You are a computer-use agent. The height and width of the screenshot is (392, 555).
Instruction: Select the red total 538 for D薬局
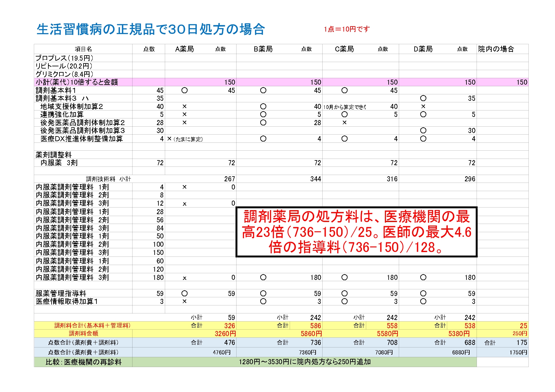click(x=470, y=326)
